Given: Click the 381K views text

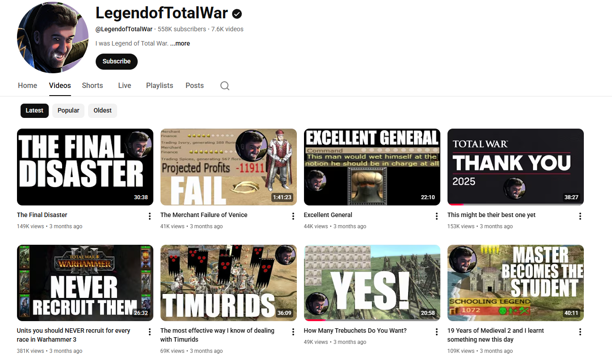Looking at the screenshot, I should [x=30, y=351].
